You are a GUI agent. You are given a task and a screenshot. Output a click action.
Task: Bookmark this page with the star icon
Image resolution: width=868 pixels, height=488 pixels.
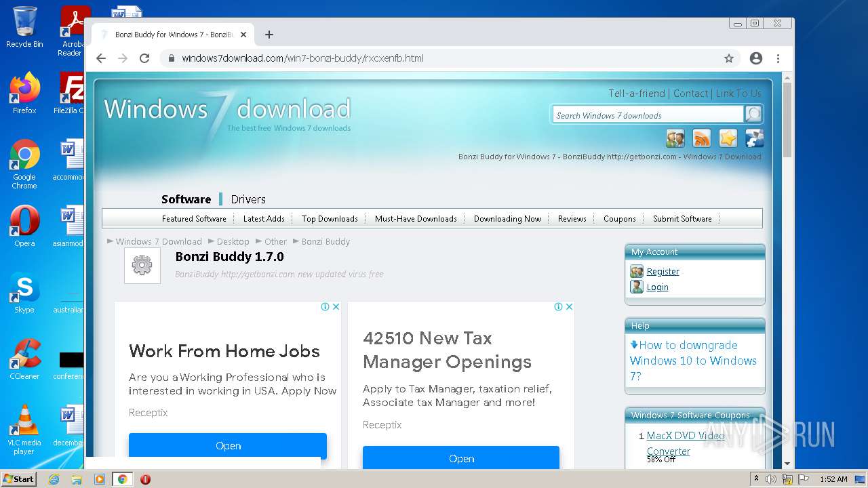tap(729, 58)
